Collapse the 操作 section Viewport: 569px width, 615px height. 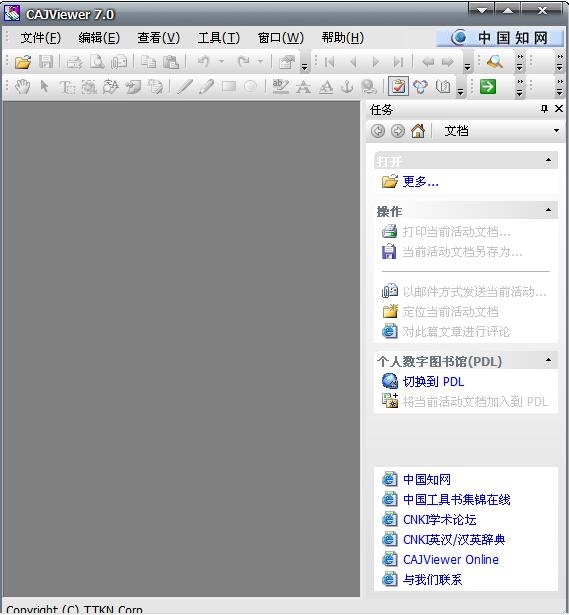[x=549, y=210]
